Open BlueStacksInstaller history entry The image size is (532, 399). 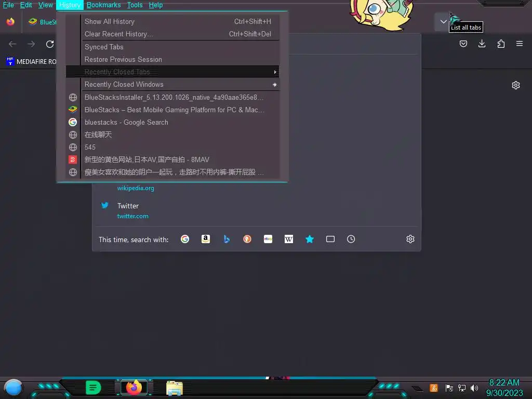coord(172,97)
